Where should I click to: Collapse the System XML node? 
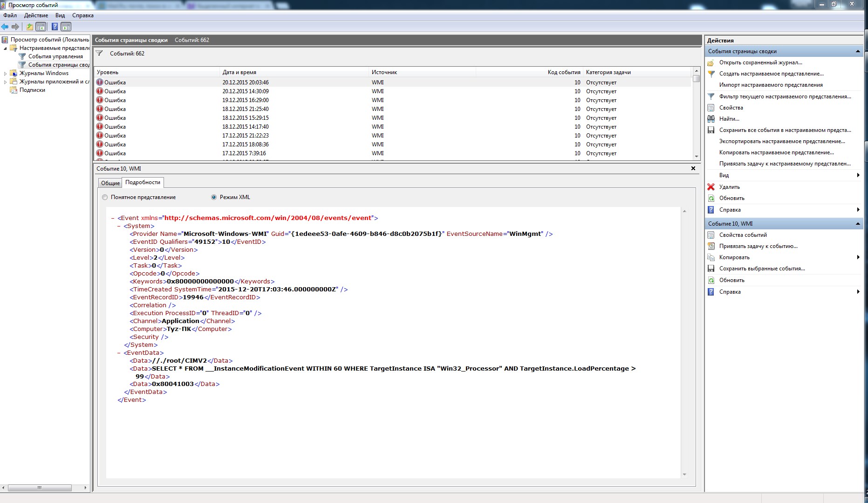pyautogui.click(x=119, y=226)
